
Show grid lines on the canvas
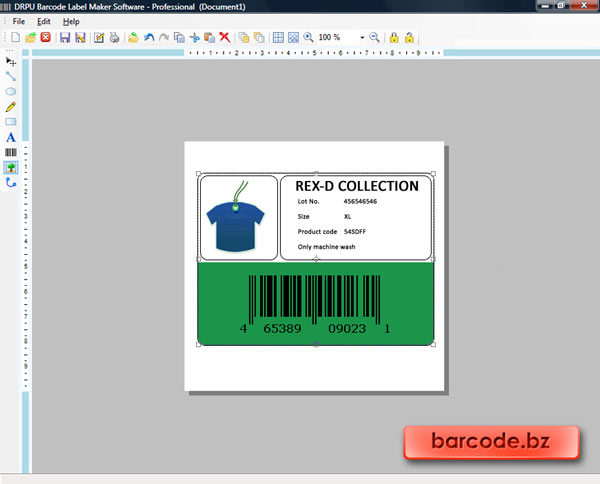click(x=278, y=37)
